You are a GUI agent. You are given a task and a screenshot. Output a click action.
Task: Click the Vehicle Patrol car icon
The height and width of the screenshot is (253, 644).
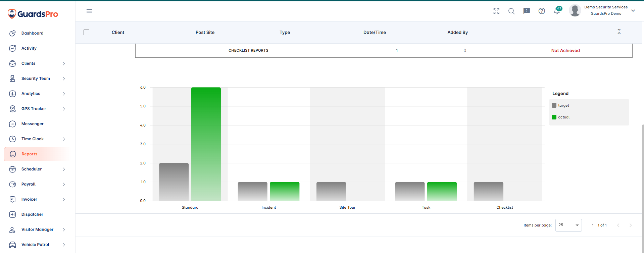tap(12, 245)
